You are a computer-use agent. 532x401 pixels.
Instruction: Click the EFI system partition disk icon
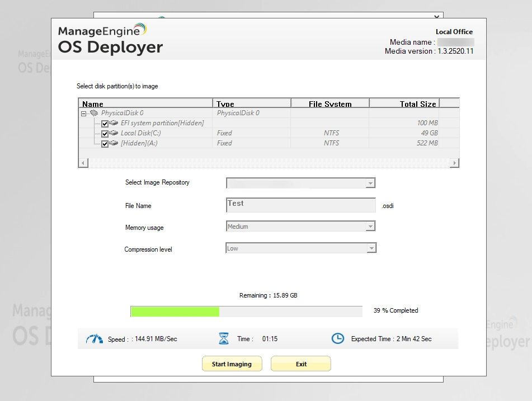point(114,123)
